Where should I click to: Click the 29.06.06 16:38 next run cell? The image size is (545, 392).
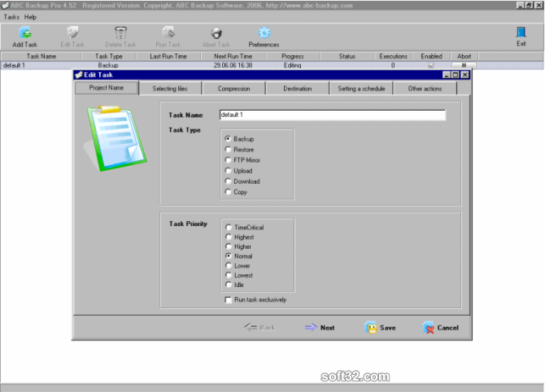(x=233, y=65)
